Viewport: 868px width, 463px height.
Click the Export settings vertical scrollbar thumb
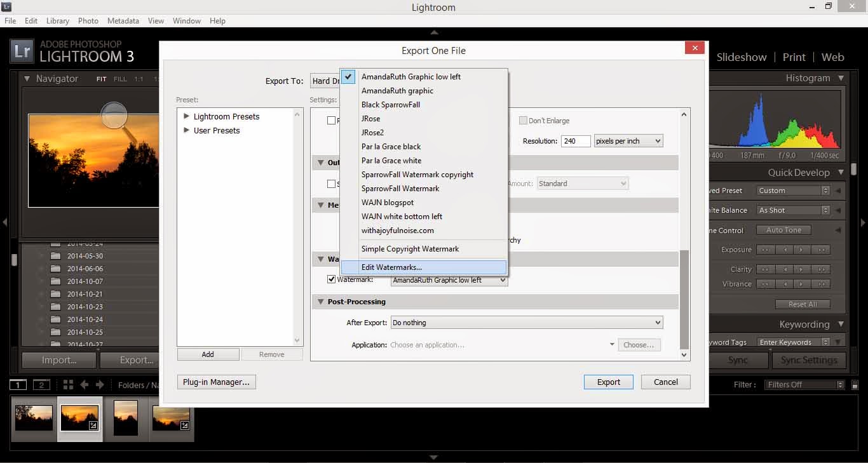tap(684, 299)
